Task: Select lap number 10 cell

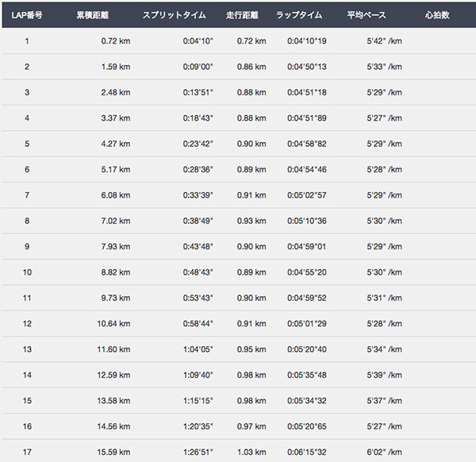Action: pos(27,272)
